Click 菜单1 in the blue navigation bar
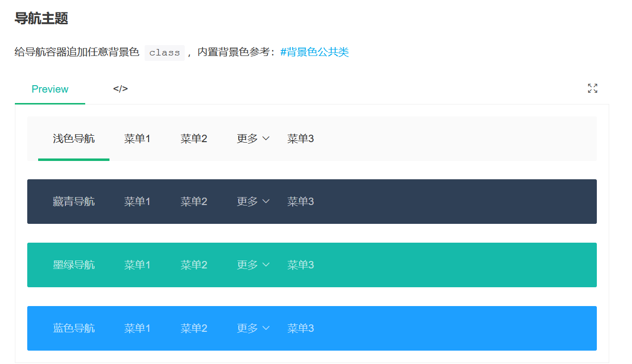632x364 pixels. [x=138, y=328]
